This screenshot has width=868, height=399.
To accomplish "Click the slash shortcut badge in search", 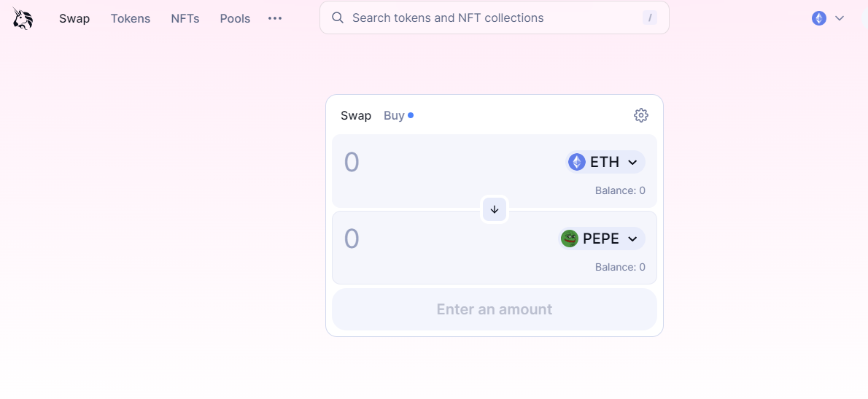I will coord(649,18).
